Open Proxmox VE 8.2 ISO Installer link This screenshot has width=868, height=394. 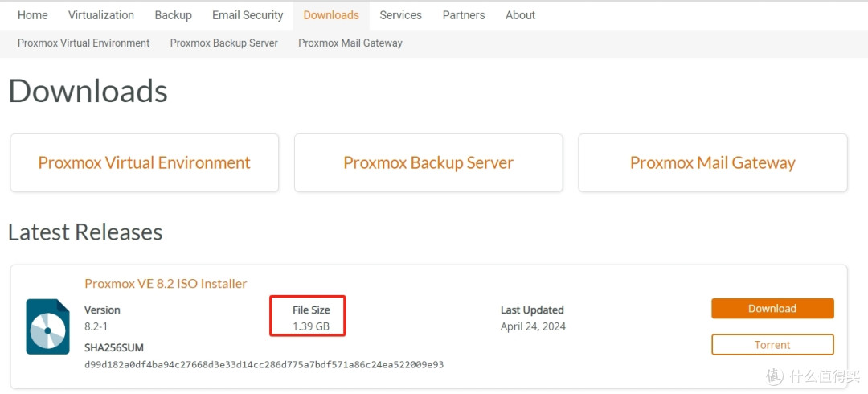(166, 283)
